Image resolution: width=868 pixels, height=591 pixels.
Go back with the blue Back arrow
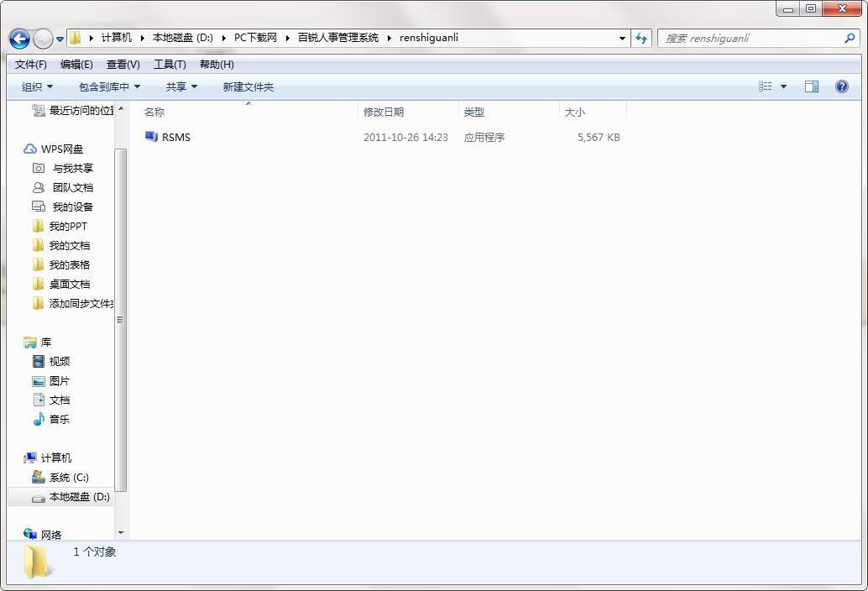(x=20, y=39)
